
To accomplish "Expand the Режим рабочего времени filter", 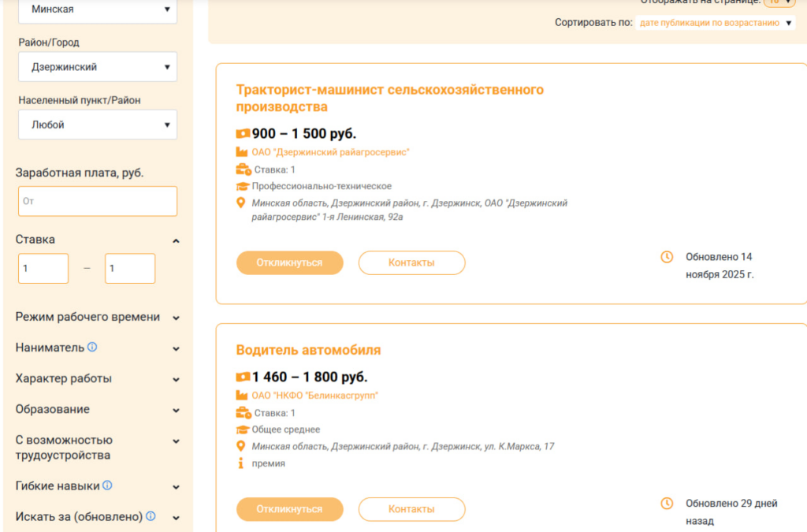I will click(176, 318).
